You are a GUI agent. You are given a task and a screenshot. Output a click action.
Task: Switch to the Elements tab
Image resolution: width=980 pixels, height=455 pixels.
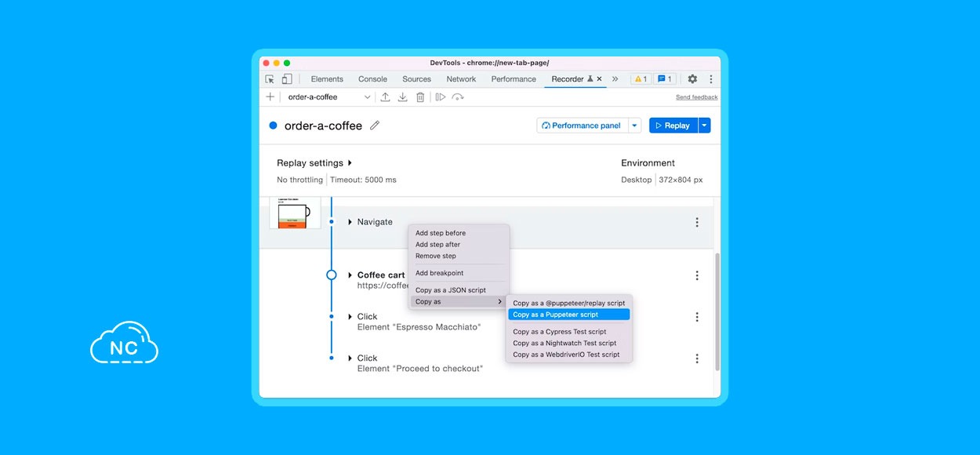pos(327,79)
